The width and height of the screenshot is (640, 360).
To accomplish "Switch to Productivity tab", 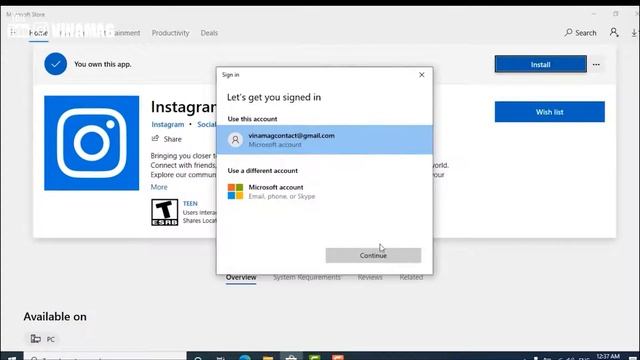I will (x=170, y=33).
